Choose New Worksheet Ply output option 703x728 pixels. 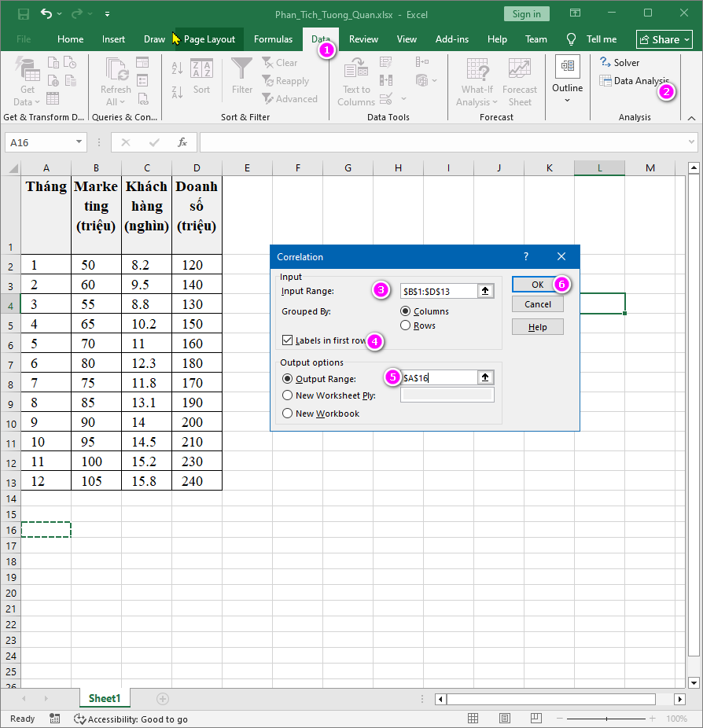coord(287,395)
